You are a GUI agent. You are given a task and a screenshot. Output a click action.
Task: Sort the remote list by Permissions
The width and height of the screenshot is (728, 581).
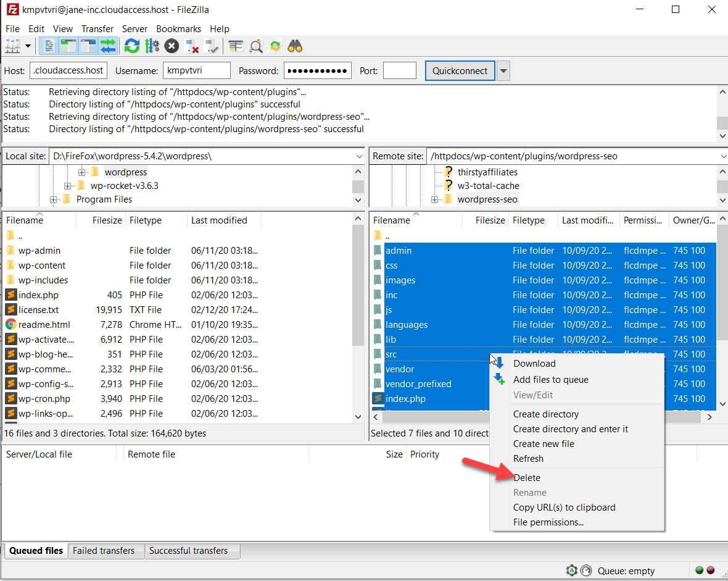645,220
